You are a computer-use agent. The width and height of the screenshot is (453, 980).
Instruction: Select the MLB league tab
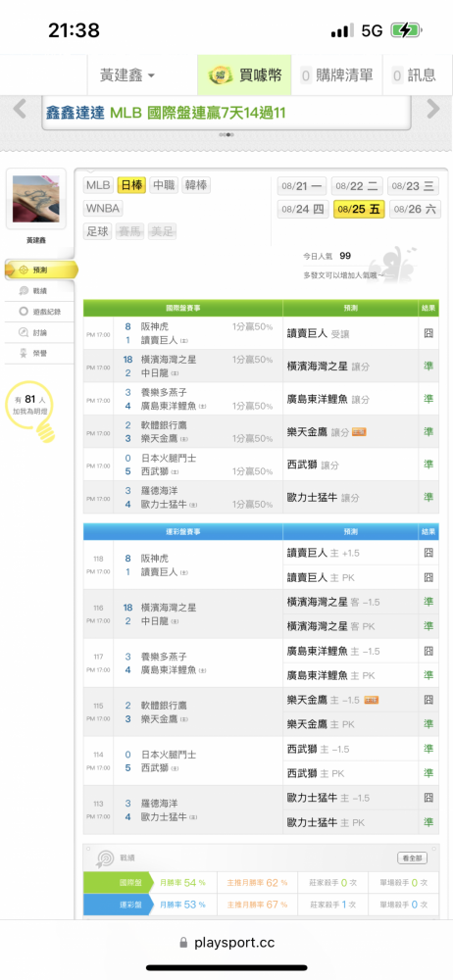point(98,185)
